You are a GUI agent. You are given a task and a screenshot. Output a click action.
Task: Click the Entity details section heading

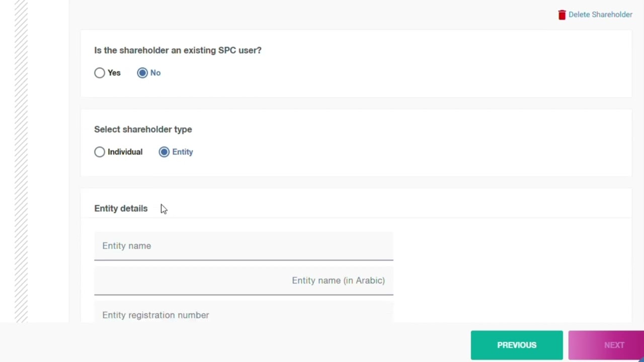pyautogui.click(x=121, y=208)
